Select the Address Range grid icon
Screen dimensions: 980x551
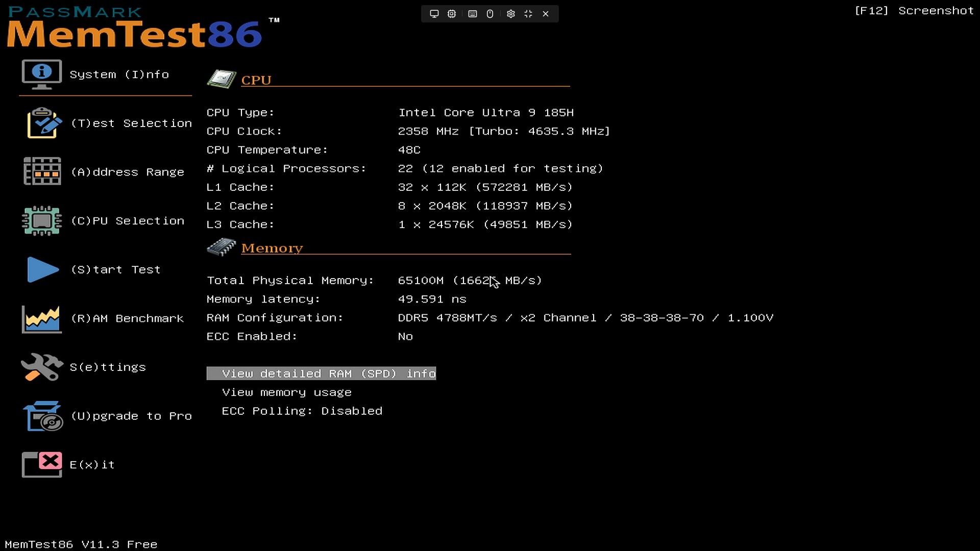click(42, 171)
